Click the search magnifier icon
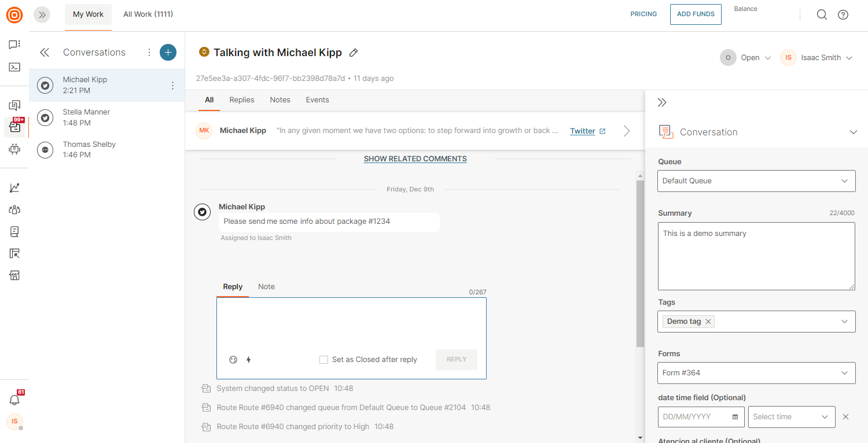This screenshot has height=443, width=868. (822, 14)
